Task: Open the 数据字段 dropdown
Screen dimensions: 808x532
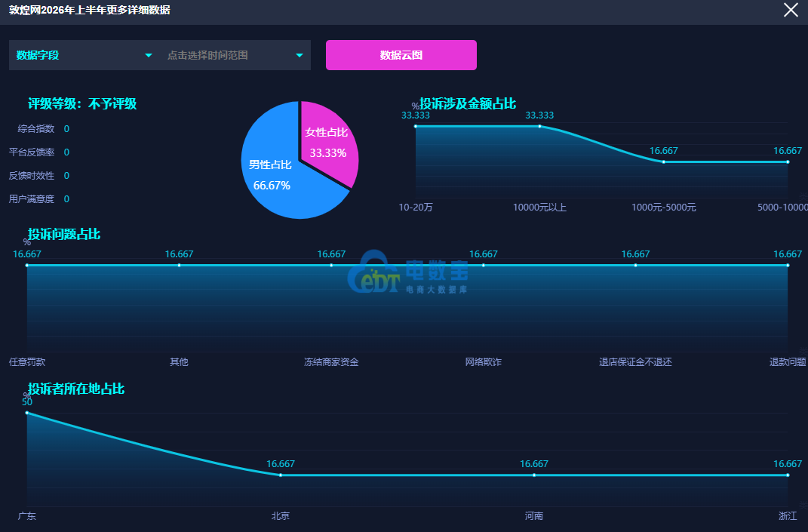Action: [x=84, y=55]
